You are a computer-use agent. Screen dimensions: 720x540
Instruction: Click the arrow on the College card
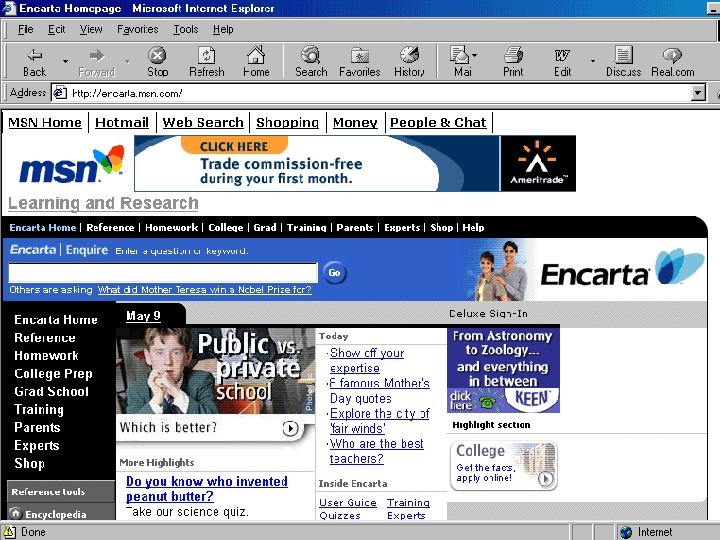pos(546,479)
